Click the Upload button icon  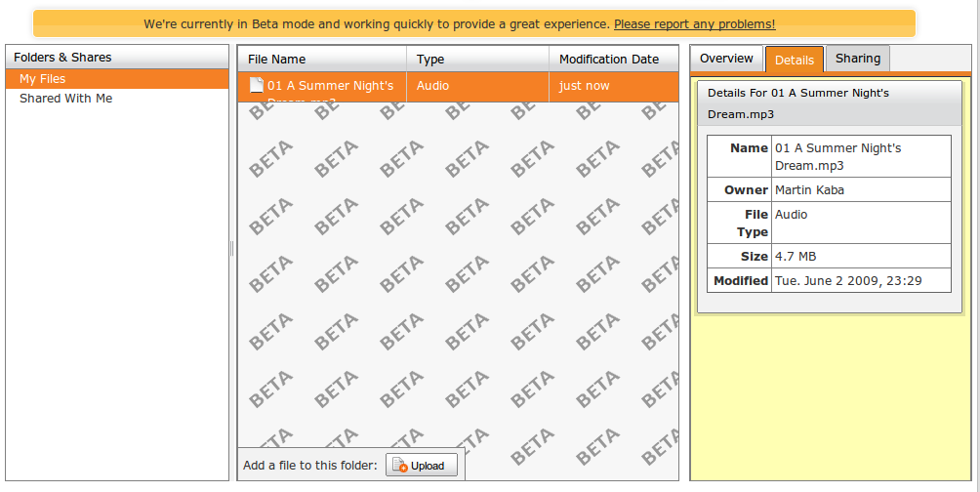pyautogui.click(x=400, y=466)
